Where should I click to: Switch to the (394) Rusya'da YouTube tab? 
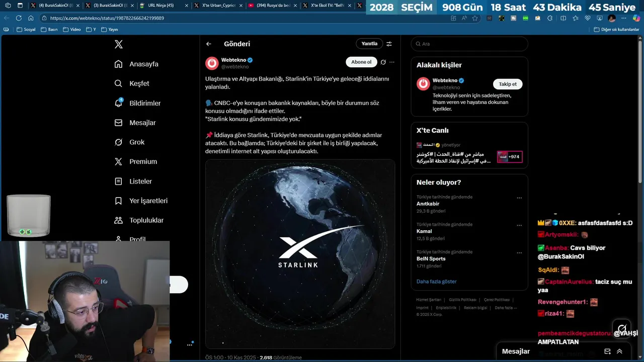[x=273, y=6]
